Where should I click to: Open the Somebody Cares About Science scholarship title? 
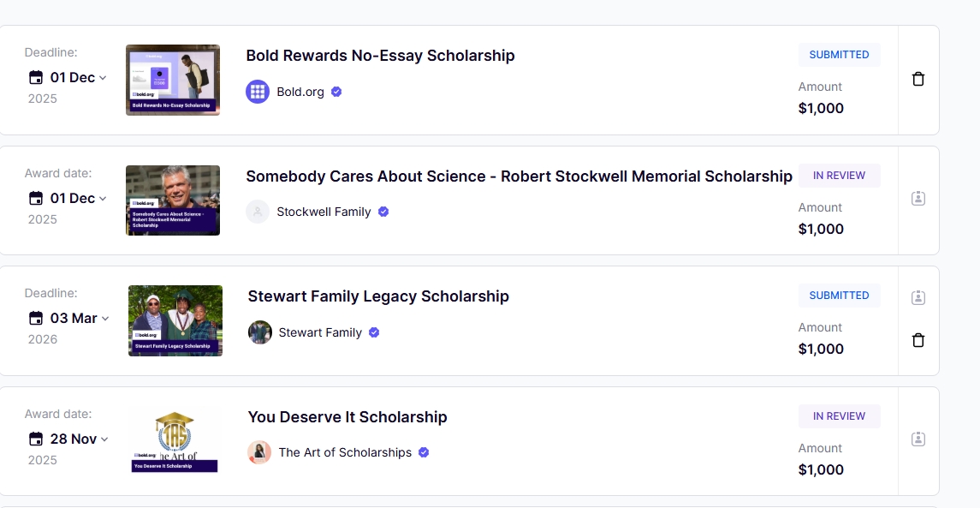[519, 176]
